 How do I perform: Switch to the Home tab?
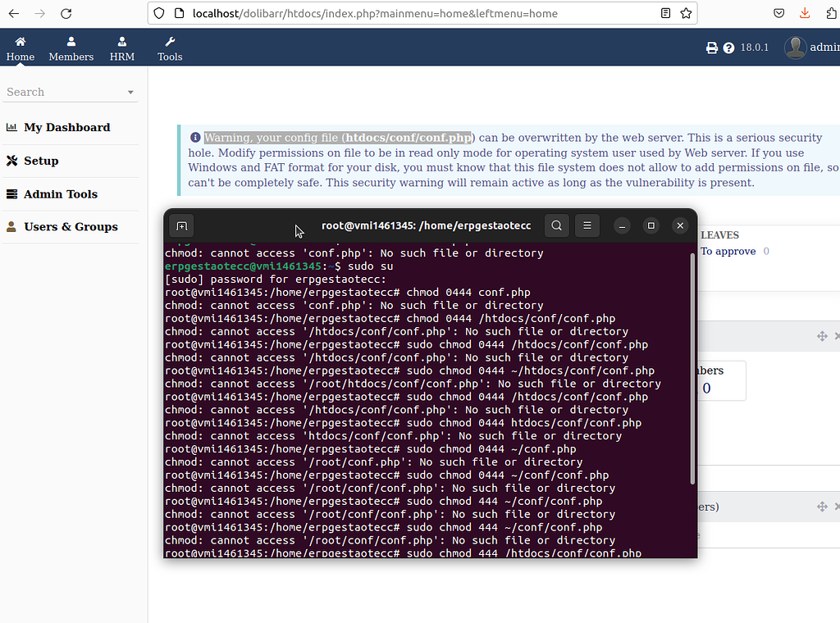click(x=20, y=57)
